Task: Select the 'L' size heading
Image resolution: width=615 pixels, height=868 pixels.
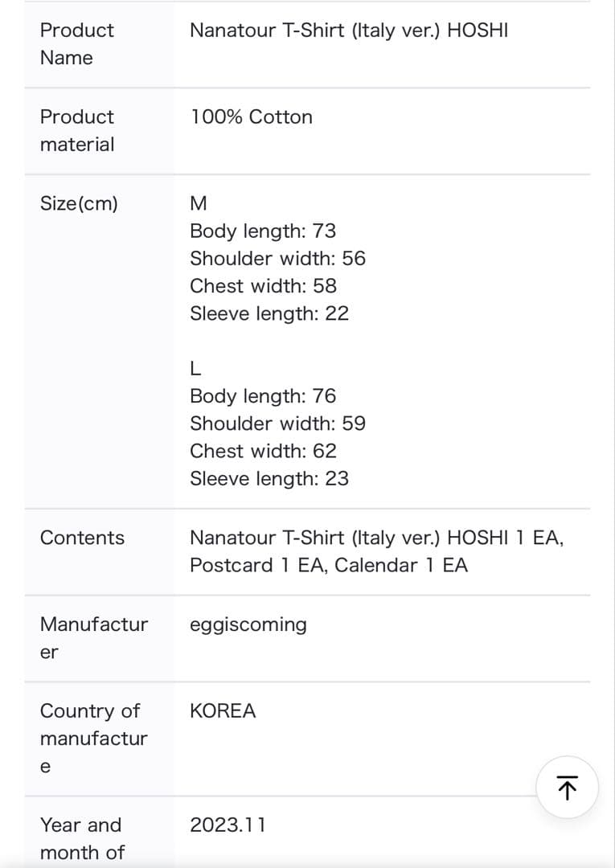Action: coord(195,368)
